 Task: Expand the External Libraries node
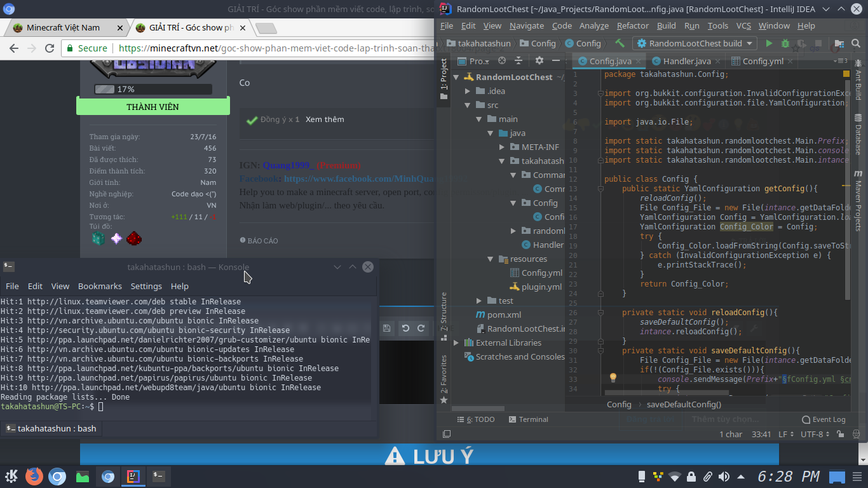click(x=456, y=343)
